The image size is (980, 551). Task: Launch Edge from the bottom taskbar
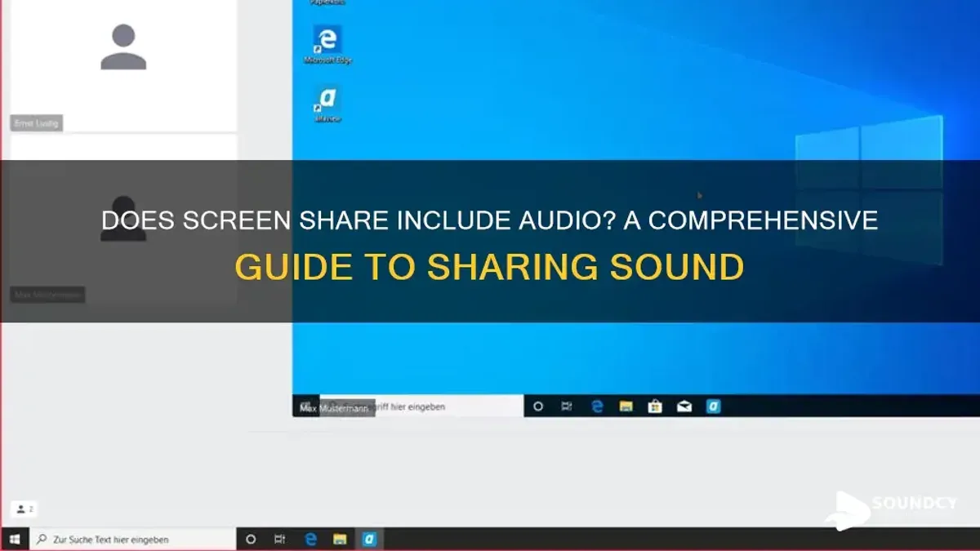point(310,540)
